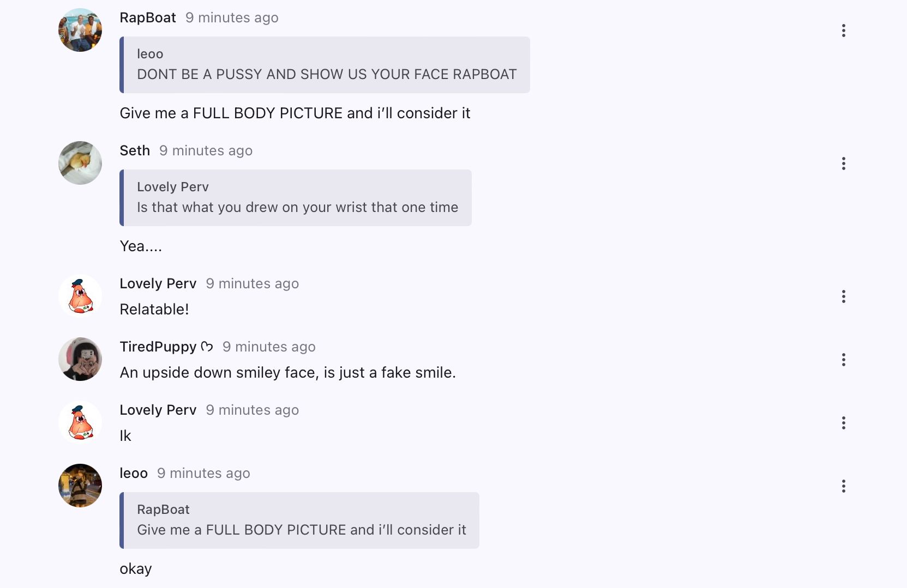The height and width of the screenshot is (588, 907).
Task: Jump to leoo's quoted message in RapBoat's reply
Action: click(326, 65)
